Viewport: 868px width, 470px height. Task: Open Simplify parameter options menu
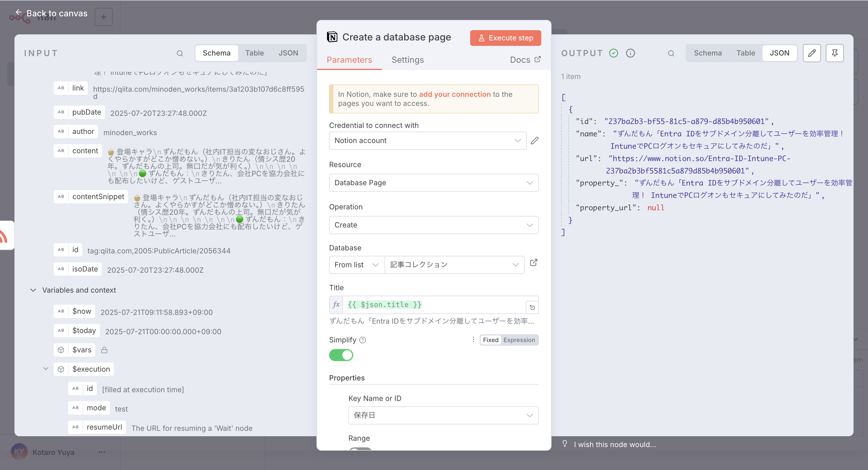pyautogui.click(x=473, y=339)
